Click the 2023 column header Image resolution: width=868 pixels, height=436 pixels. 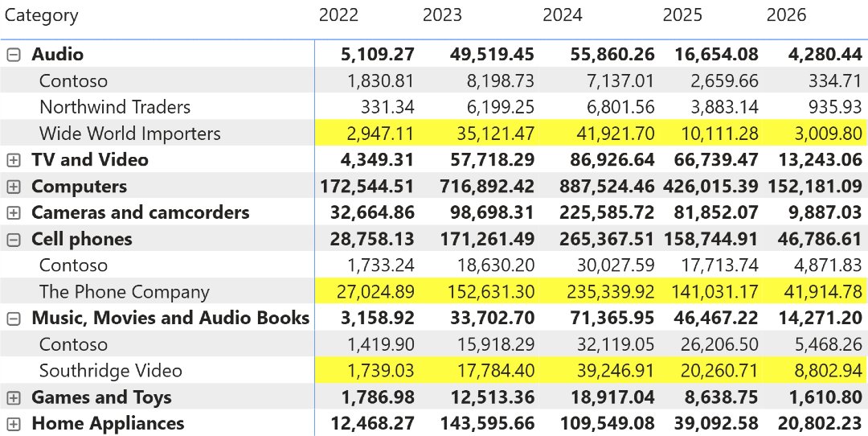point(442,15)
